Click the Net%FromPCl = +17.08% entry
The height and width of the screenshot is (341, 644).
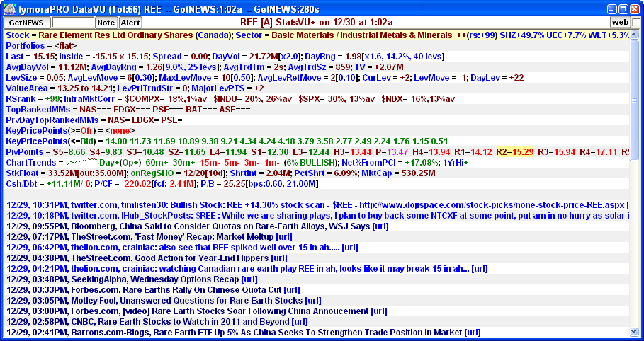(390, 163)
